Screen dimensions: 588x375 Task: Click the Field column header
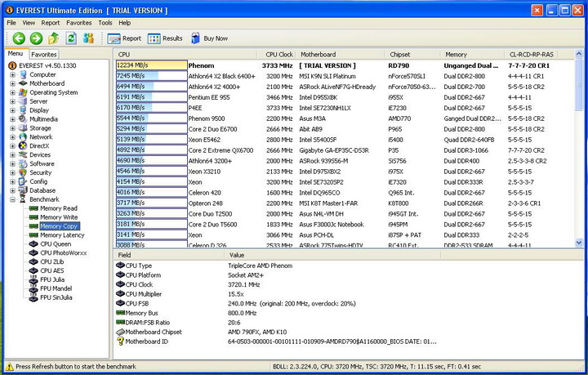pyautogui.click(x=170, y=256)
